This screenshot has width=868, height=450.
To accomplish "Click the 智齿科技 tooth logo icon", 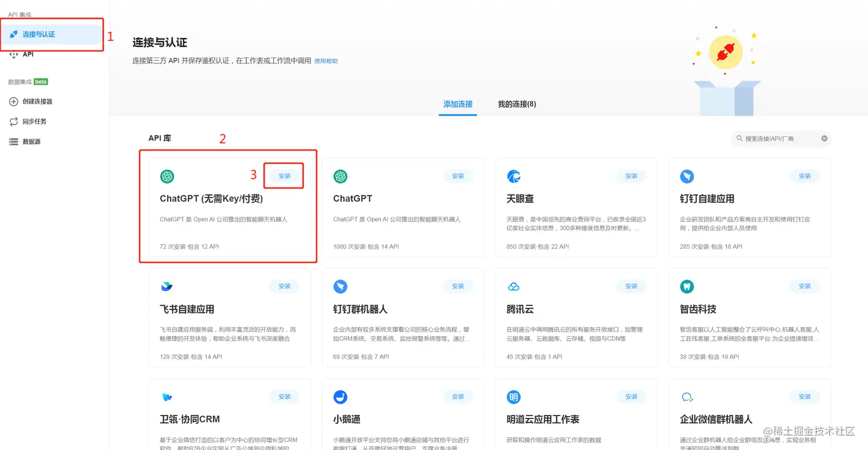I will [687, 286].
